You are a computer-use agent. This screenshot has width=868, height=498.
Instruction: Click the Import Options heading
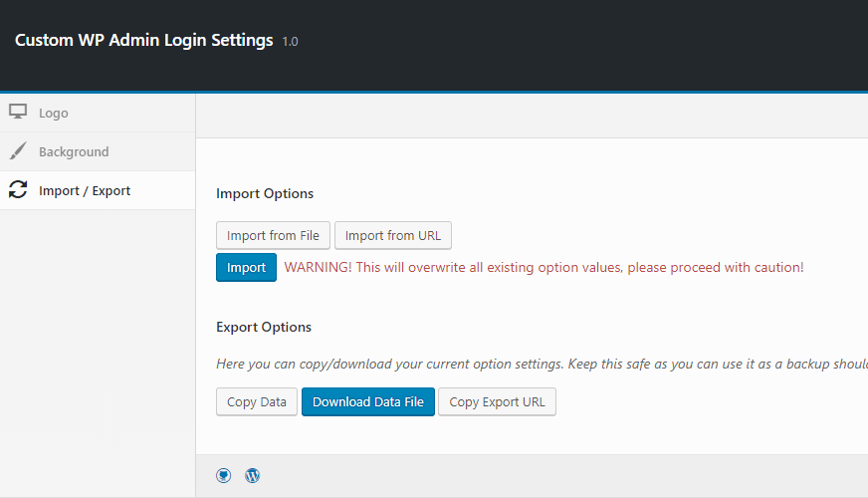coord(265,194)
